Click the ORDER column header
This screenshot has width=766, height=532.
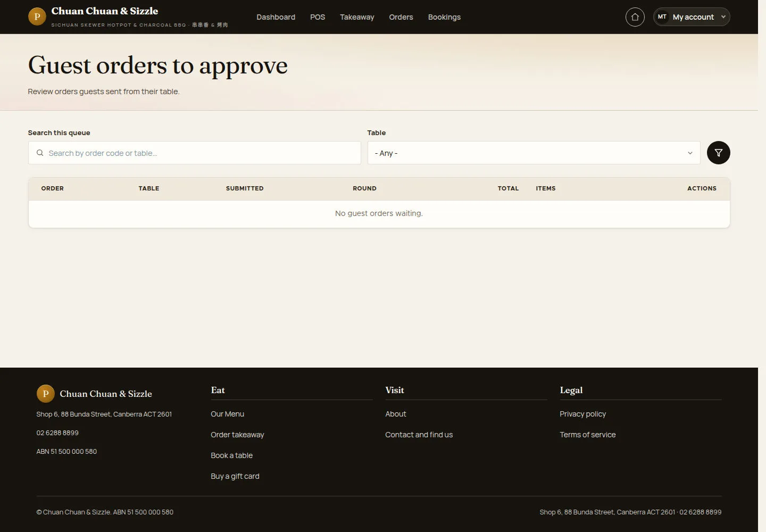[x=52, y=188]
